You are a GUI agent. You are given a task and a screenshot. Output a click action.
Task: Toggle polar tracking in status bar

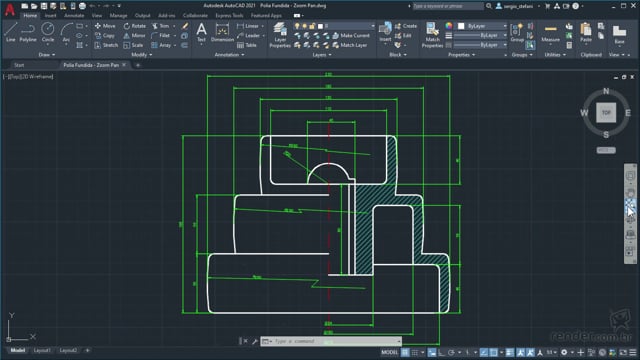pyautogui.click(x=451, y=352)
